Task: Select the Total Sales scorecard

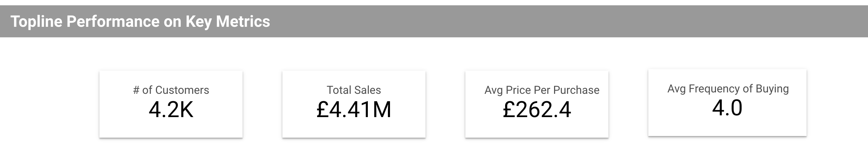Action: point(354,128)
